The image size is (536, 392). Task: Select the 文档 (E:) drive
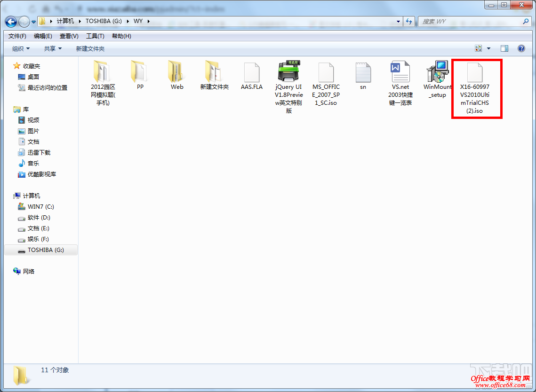point(34,228)
